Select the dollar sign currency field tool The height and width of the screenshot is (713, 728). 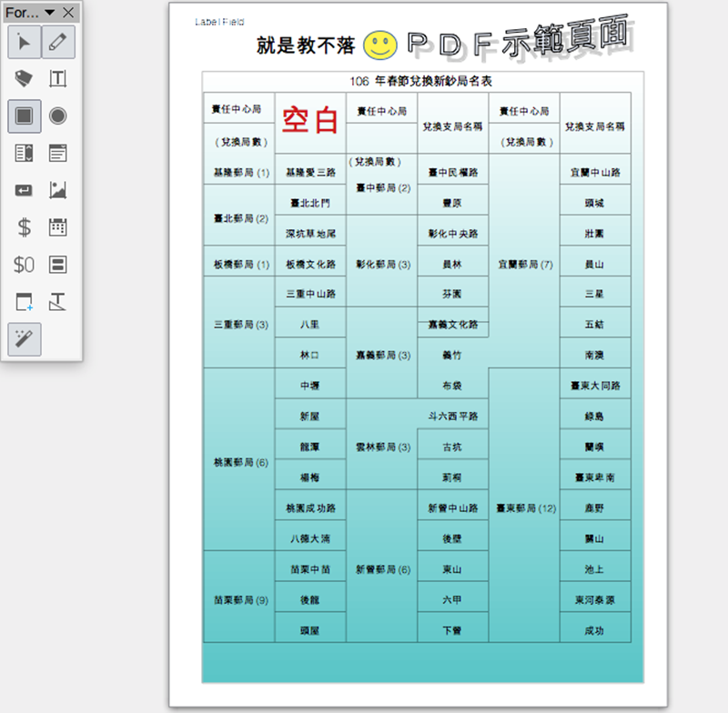(x=25, y=227)
